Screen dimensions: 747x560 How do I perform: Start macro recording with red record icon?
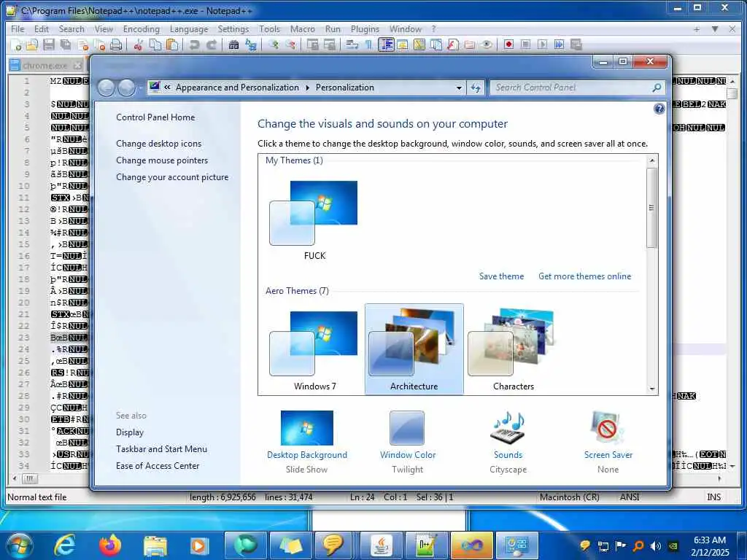coord(508,44)
